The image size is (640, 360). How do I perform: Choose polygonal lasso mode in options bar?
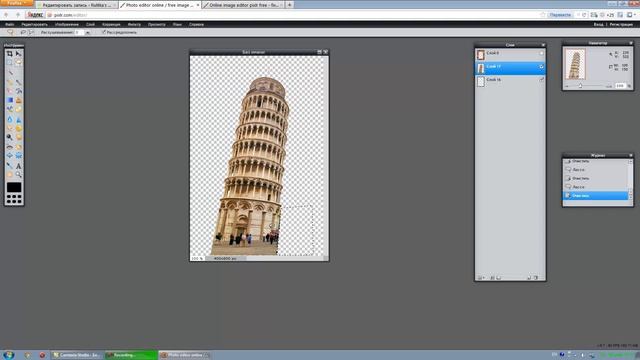(x=31, y=32)
